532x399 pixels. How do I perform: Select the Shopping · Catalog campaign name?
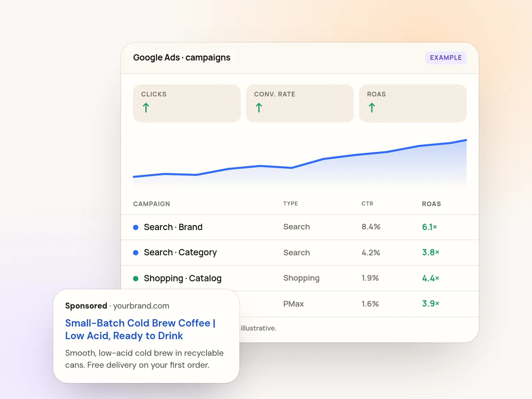coord(183,278)
